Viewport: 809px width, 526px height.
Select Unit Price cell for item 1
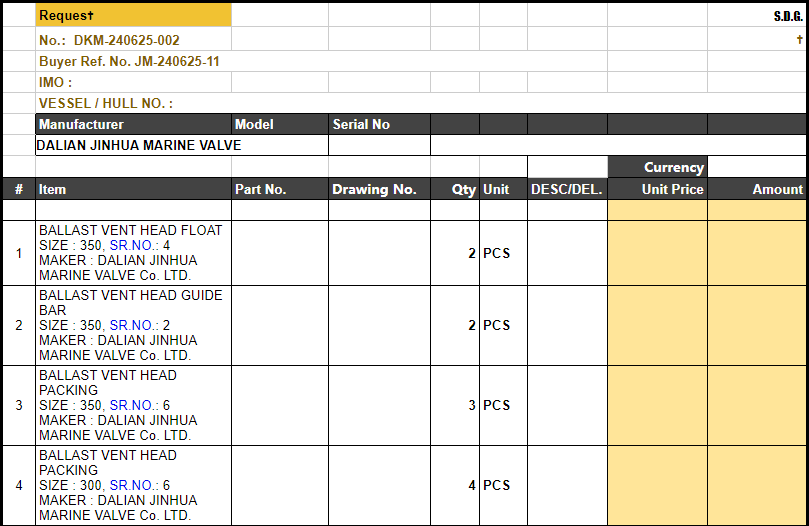657,253
